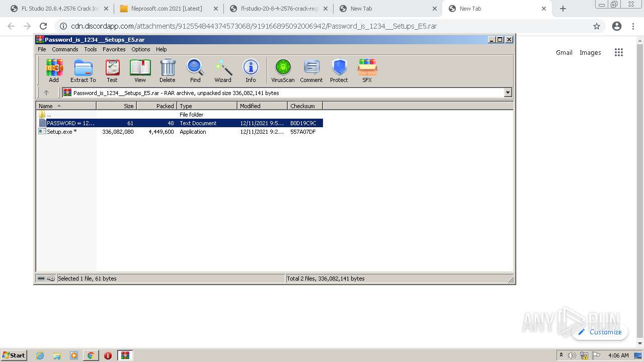Launch Internet Explorer from taskbar
Viewport: 644px width, 362px height.
click(x=40, y=355)
